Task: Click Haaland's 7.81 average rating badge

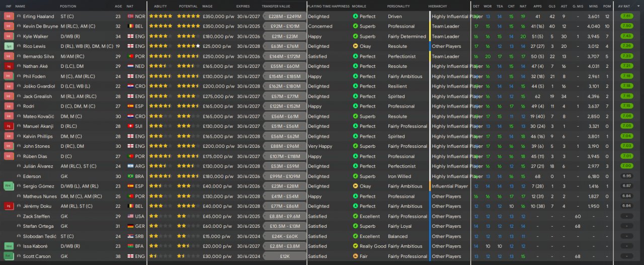Action: [627, 16]
